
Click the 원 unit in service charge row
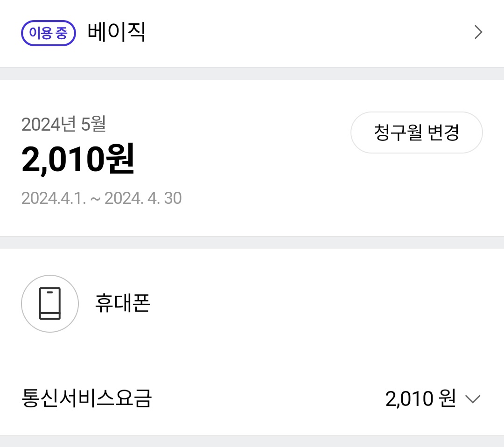(447, 399)
